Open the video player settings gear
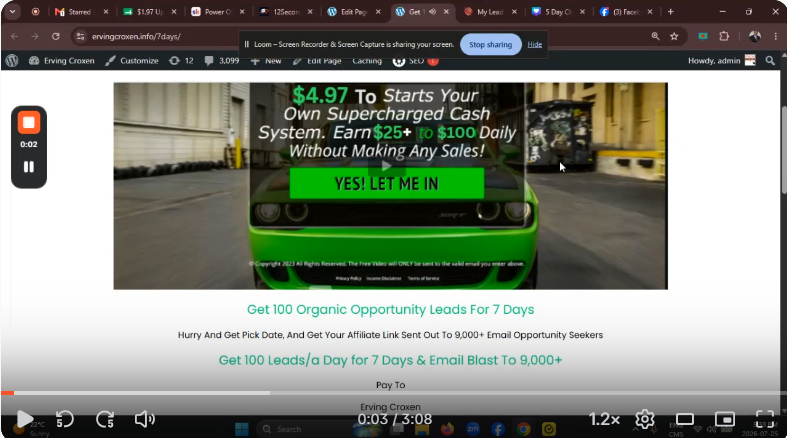 (x=644, y=419)
